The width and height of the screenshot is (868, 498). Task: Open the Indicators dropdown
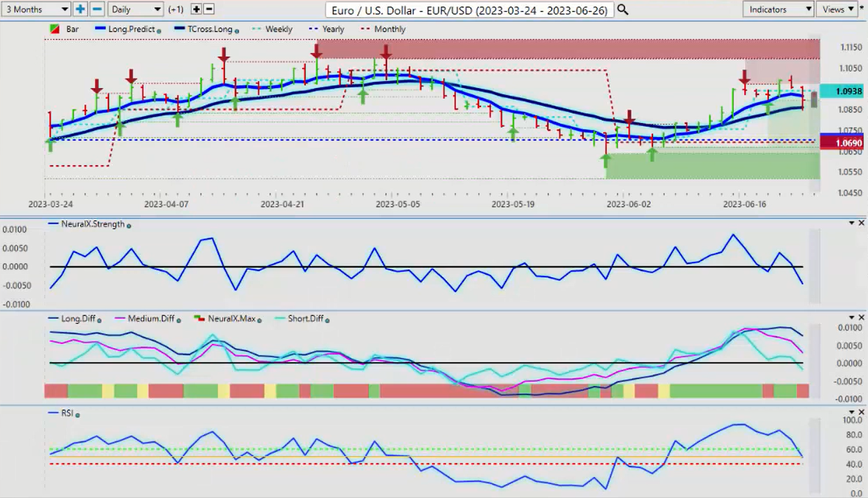coord(778,9)
